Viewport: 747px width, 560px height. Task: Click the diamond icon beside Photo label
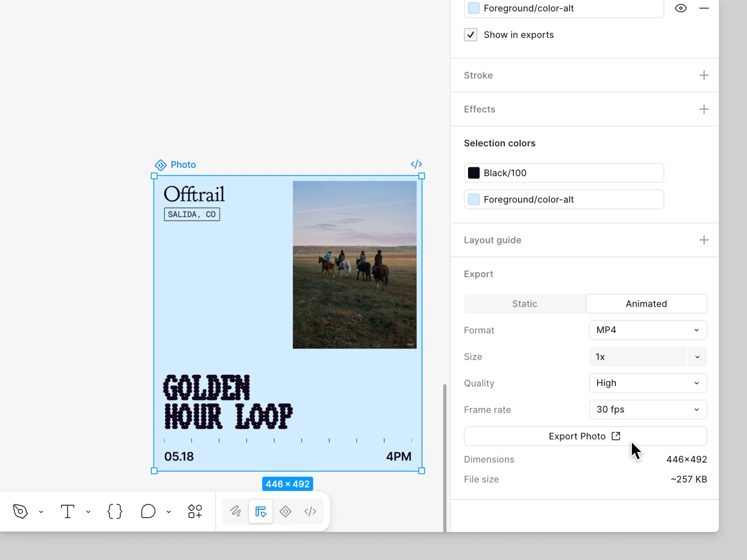tap(160, 165)
